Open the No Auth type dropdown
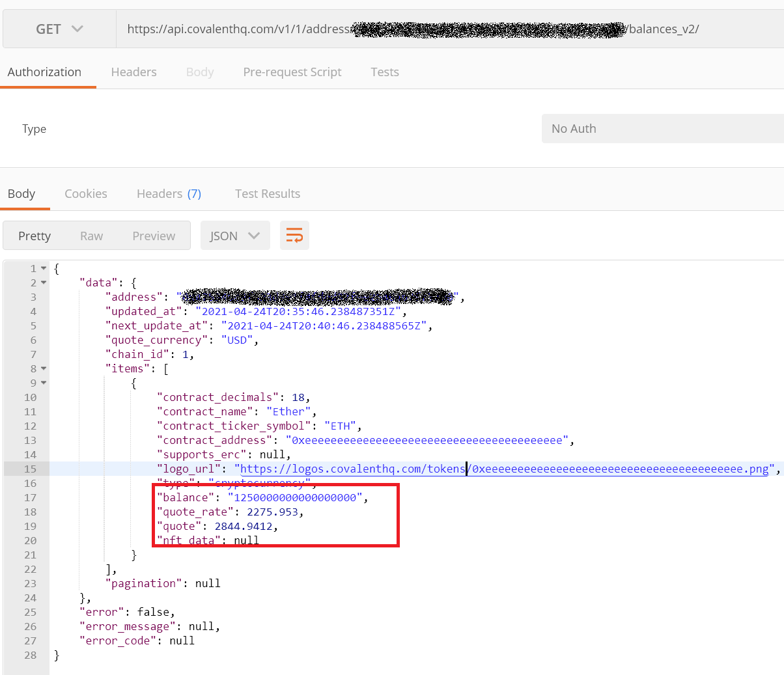The height and width of the screenshot is (675, 784). tap(663, 129)
